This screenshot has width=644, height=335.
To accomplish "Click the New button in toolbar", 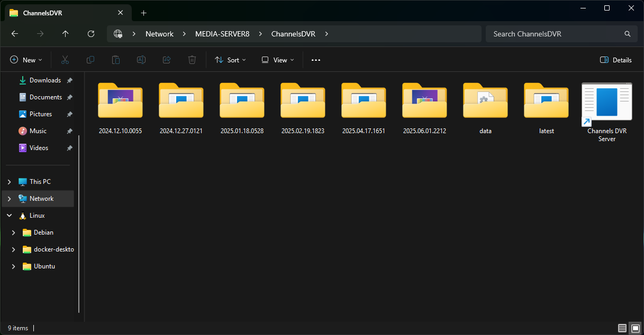I will click(26, 60).
